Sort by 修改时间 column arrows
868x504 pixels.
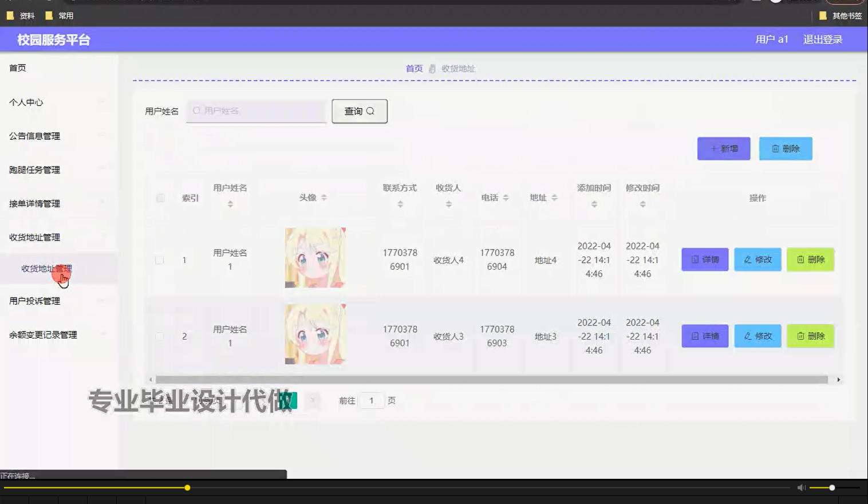pos(643,204)
